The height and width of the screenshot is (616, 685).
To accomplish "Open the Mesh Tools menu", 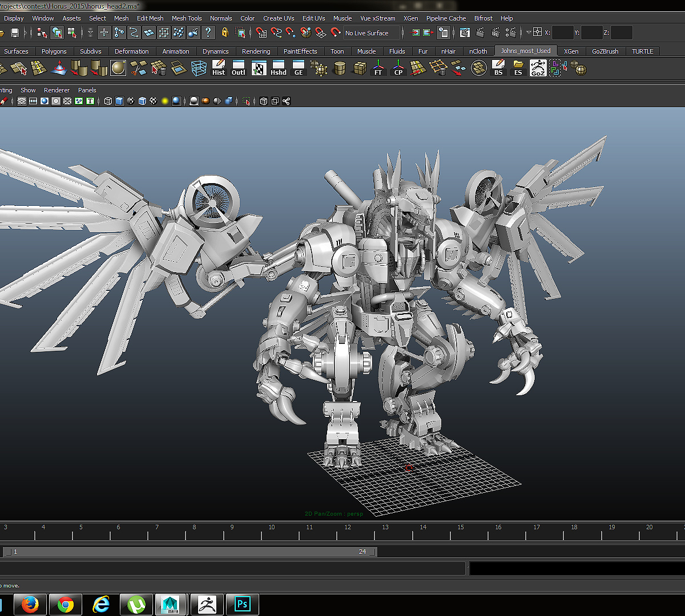I will coord(187,18).
